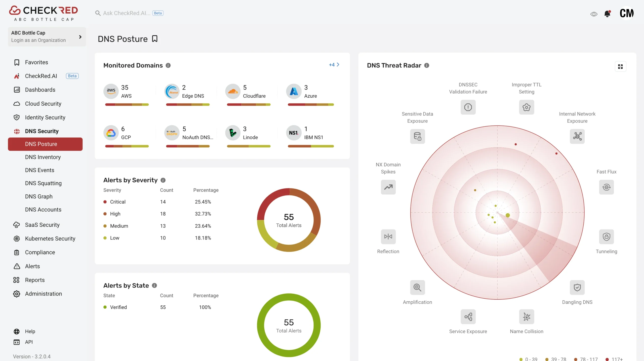This screenshot has width=644, height=361.
Task: Click the Tunneling threat icon
Action: pyautogui.click(x=606, y=237)
